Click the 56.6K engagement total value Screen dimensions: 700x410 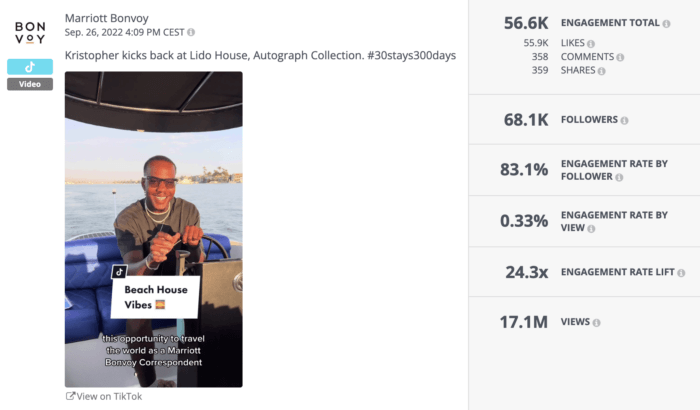(526, 22)
